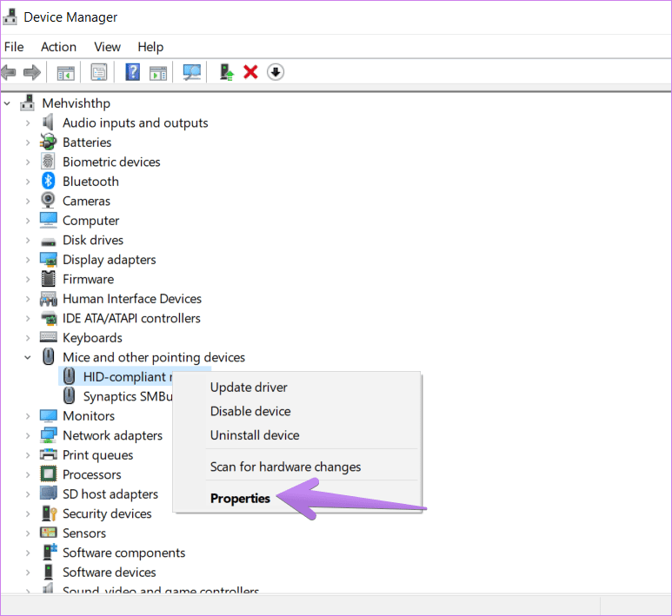672x616 pixels.
Task: Click the Scan for hardware changes monitor icon
Action: pyautogui.click(x=191, y=72)
